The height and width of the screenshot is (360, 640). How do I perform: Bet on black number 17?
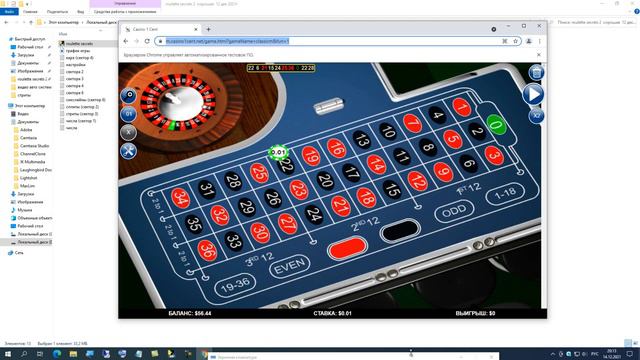point(351,173)
